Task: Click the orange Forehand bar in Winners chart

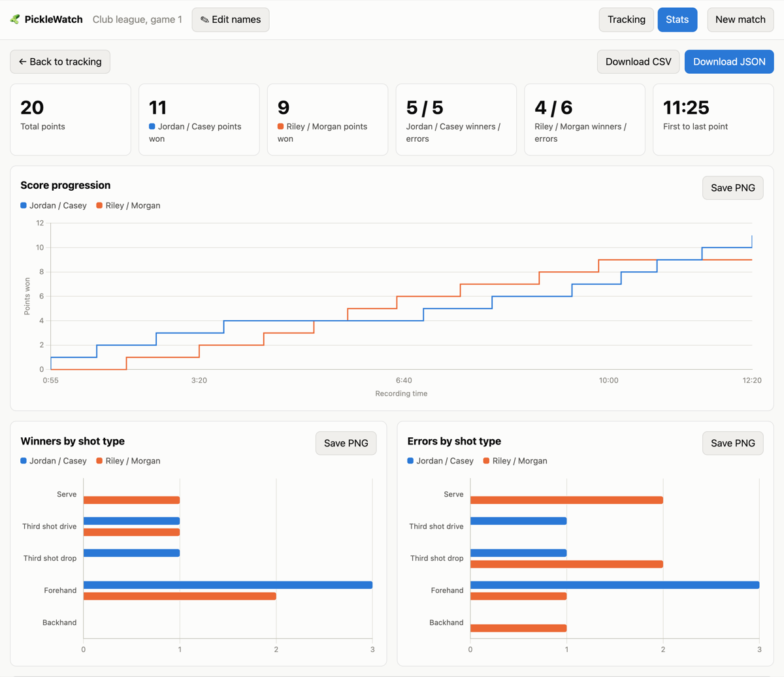Action: point(180,596)
